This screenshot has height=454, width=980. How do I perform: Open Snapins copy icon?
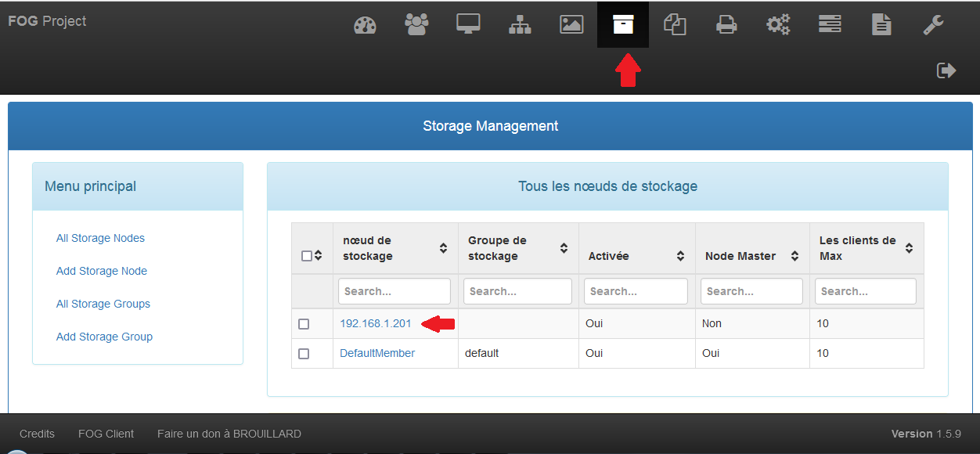[675, 25]
